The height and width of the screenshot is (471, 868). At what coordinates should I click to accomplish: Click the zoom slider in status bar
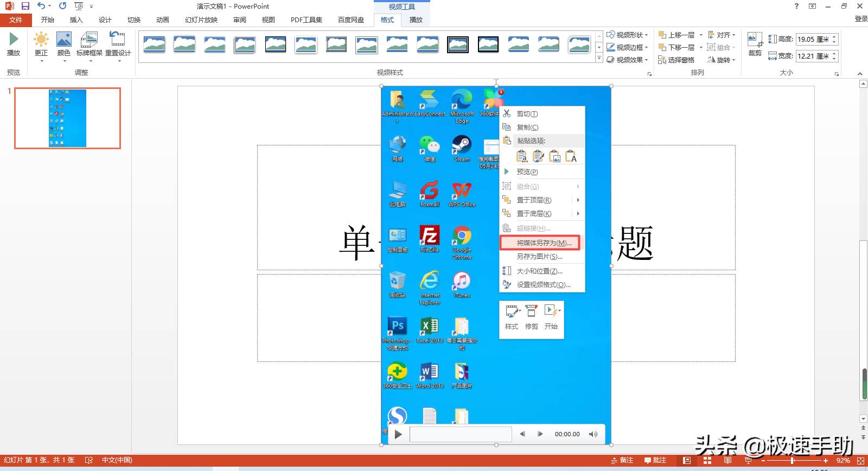[793, 460]
